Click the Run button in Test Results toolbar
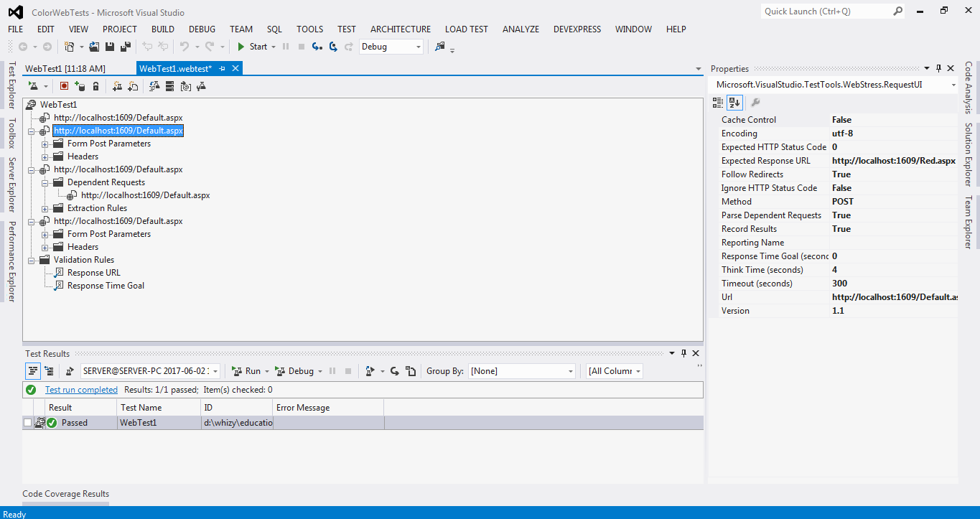The width and height of the screenshot is (980, 519). 246,371
